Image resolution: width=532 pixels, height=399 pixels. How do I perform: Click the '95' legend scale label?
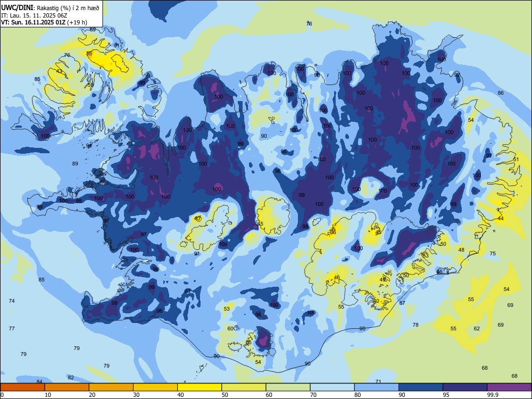[x=446, y=395]
